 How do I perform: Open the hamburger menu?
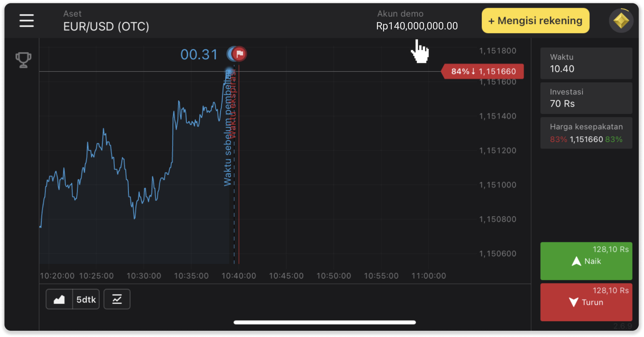pos(27,21)
